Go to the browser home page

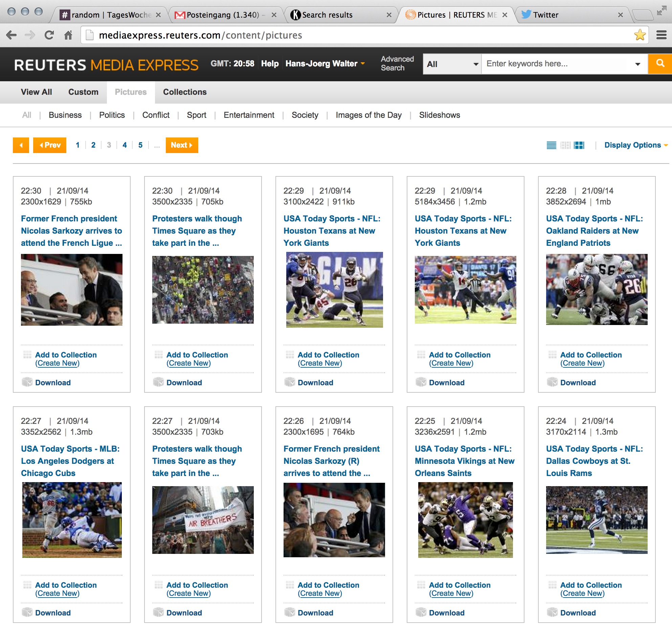(x=68, y=35)
